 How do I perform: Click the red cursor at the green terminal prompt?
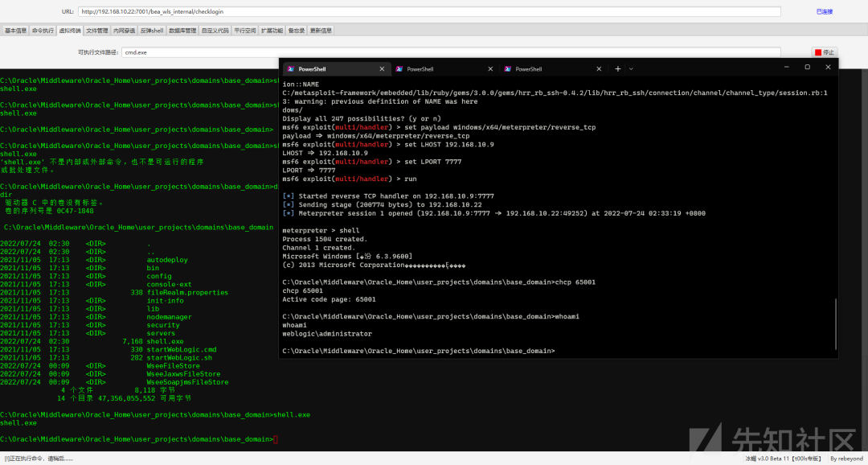tap(276, 439)
